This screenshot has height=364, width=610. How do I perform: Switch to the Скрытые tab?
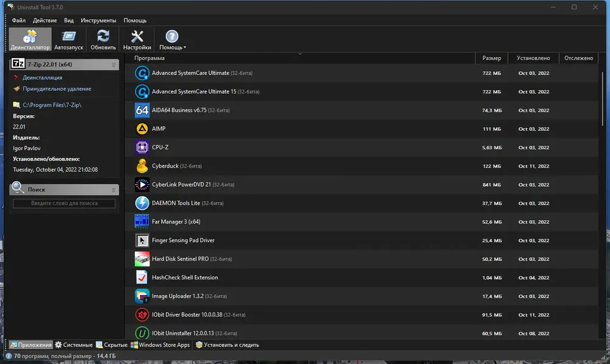(112, 345)
